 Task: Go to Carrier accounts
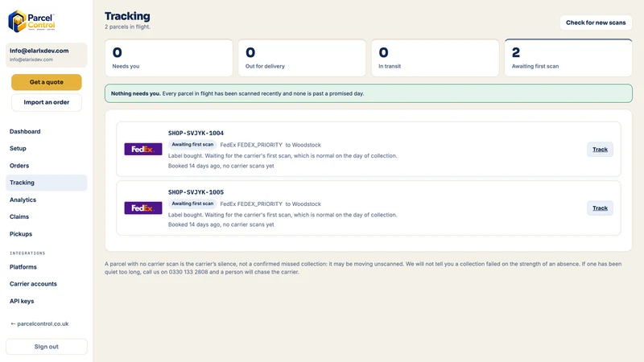tap(47, 284)
